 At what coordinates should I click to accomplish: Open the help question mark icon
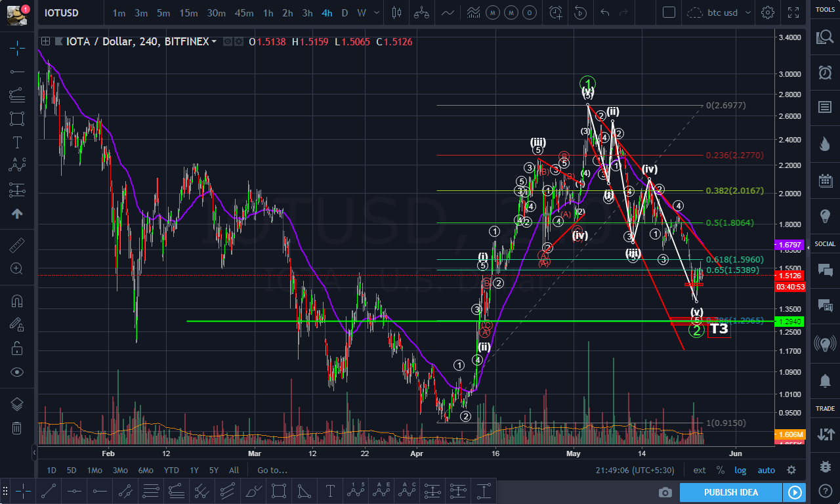825,492
